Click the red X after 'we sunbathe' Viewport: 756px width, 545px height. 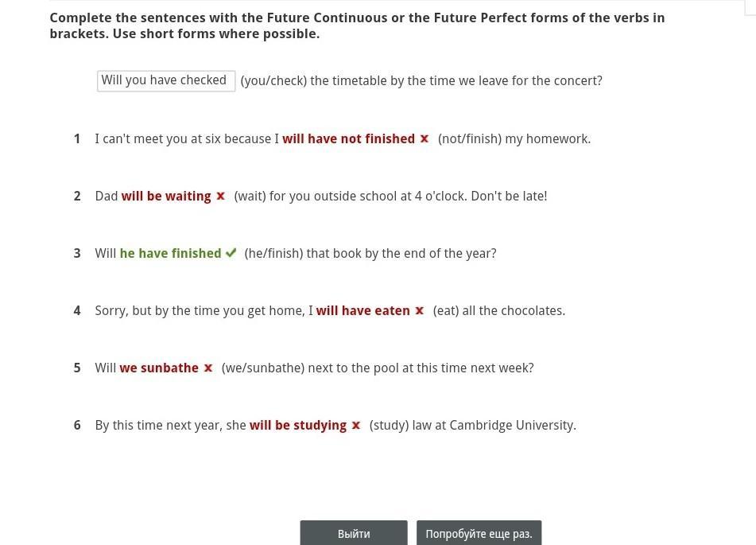click(x=208, y=368)
